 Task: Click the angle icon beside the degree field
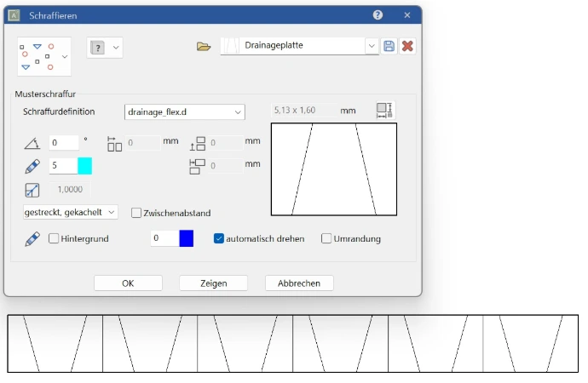pyautogui.click(x=33, y=143)
